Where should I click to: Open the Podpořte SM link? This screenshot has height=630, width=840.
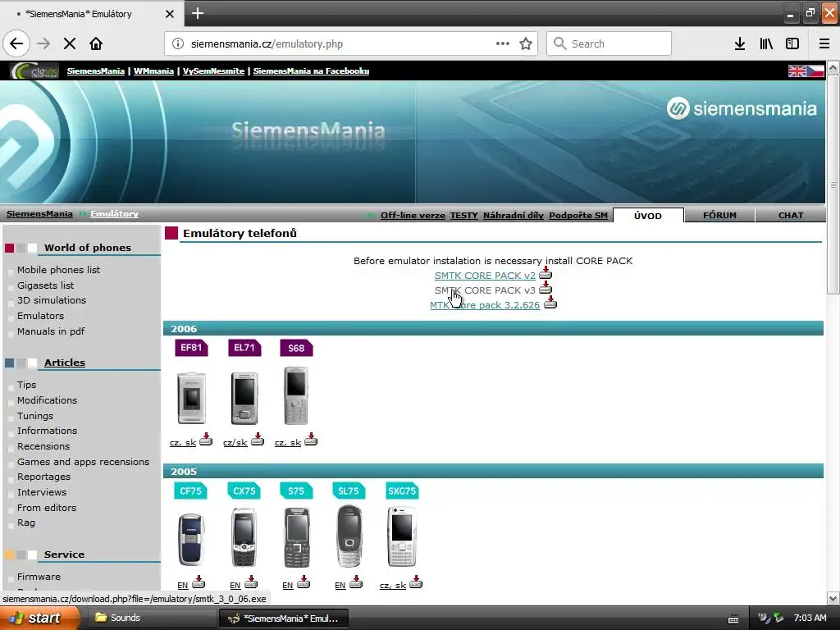point(578,216)
